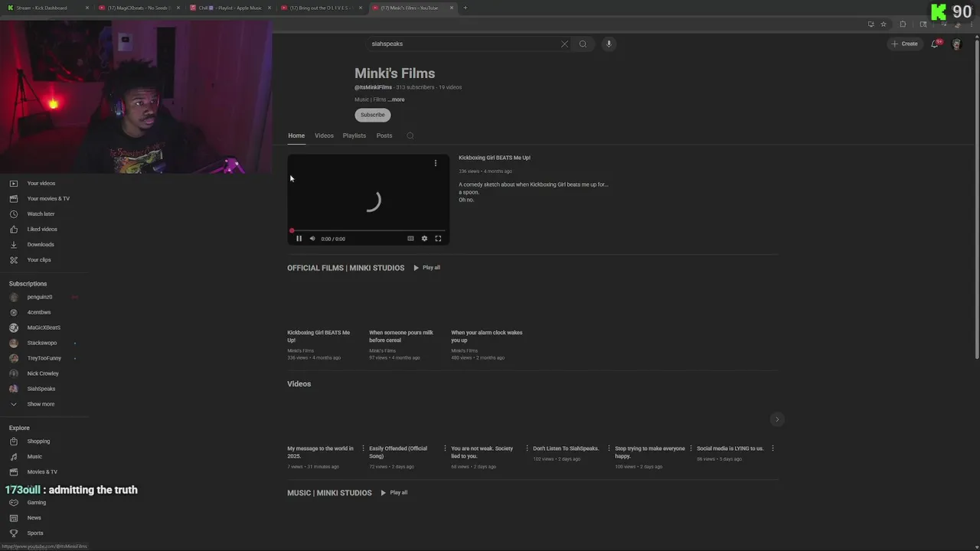980x551 pixels.
Task: Toggle subtitles in featured video player
Action: click(410, 239)
